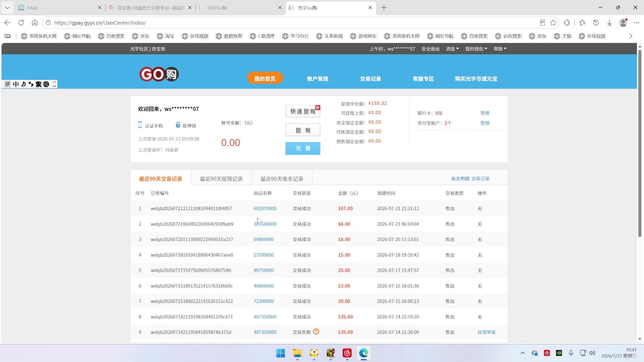
Task: Click 管理 link for 支付宝账户
Action: tap(485, 123)
